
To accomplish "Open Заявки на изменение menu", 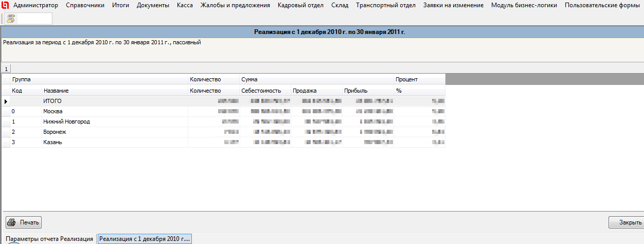I will (x=453, y=5).
